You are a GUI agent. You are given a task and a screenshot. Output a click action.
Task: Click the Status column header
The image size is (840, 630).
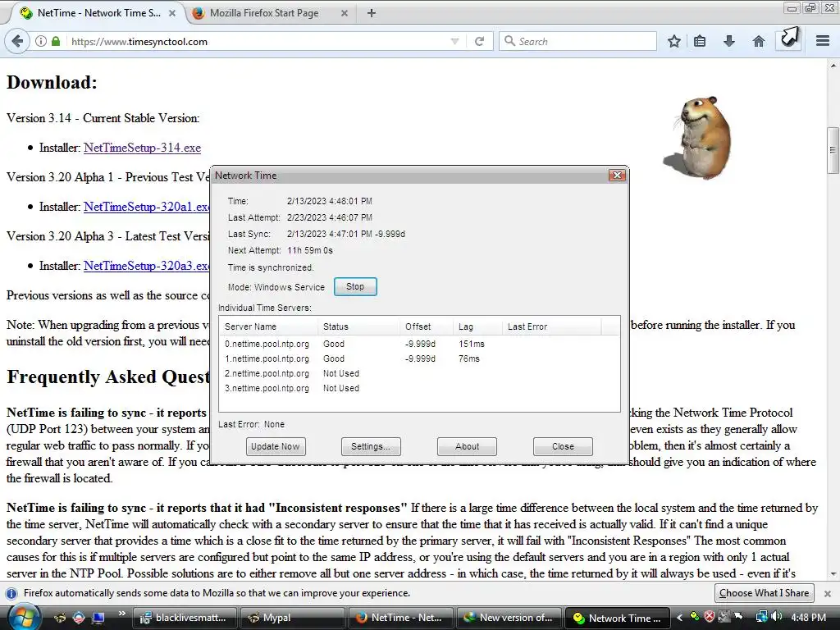[x=358, y=326]
